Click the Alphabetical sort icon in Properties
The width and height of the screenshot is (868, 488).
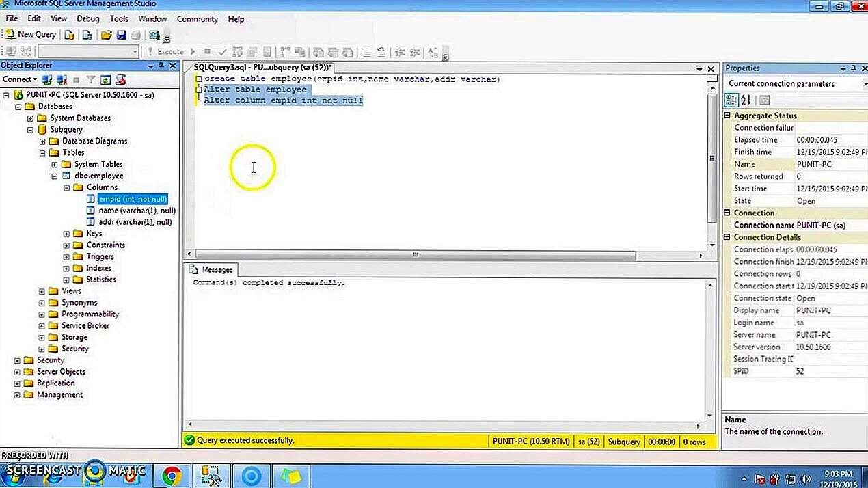746,100
